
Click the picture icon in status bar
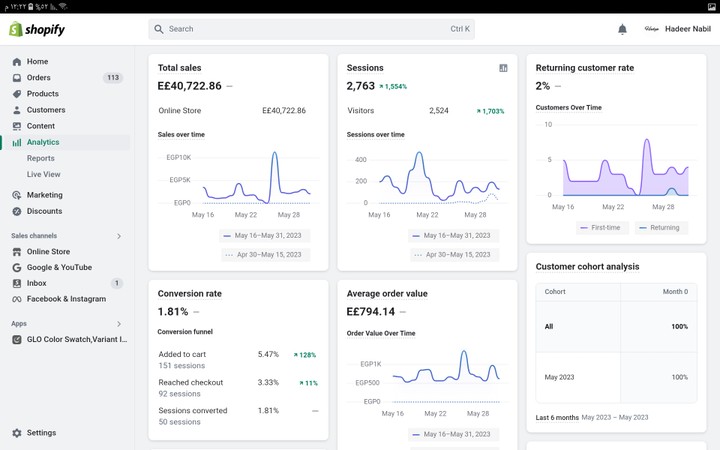(711, 6)
